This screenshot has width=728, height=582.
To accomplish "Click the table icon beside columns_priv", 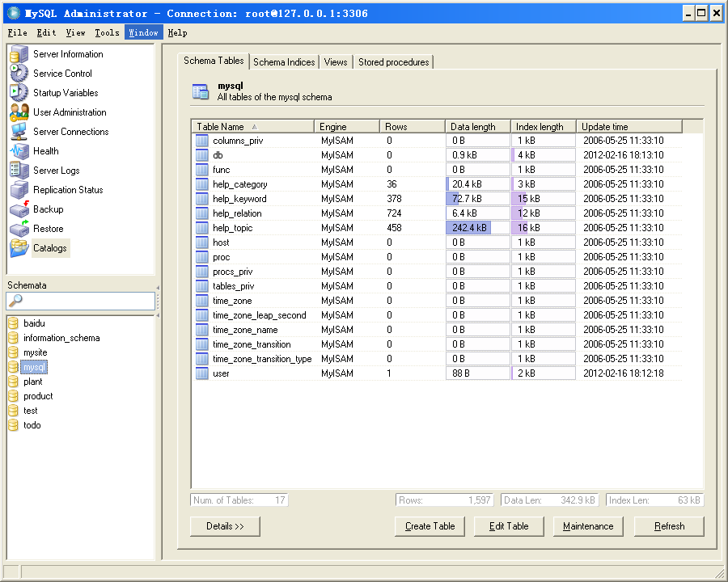I will pyautogui.click(x=202, y=141).
